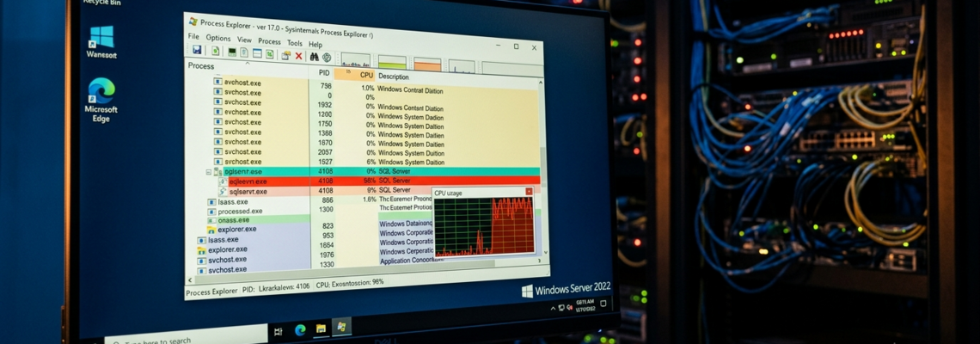Collapse the sqlsenr.exe process tree
The height and width of the screenshot is (344, 980).
209,171
